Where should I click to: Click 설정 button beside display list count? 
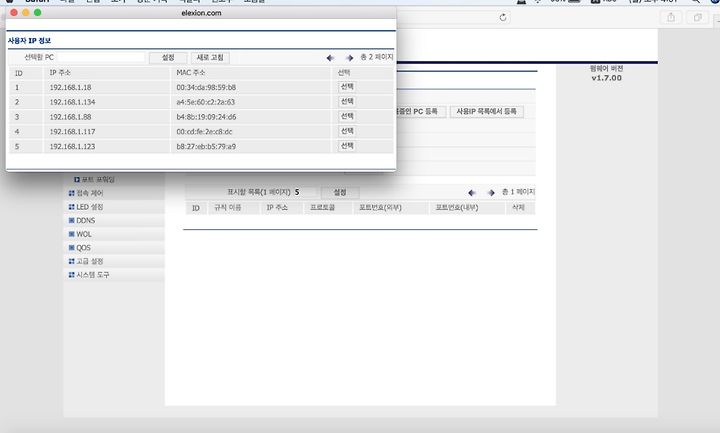340,192
